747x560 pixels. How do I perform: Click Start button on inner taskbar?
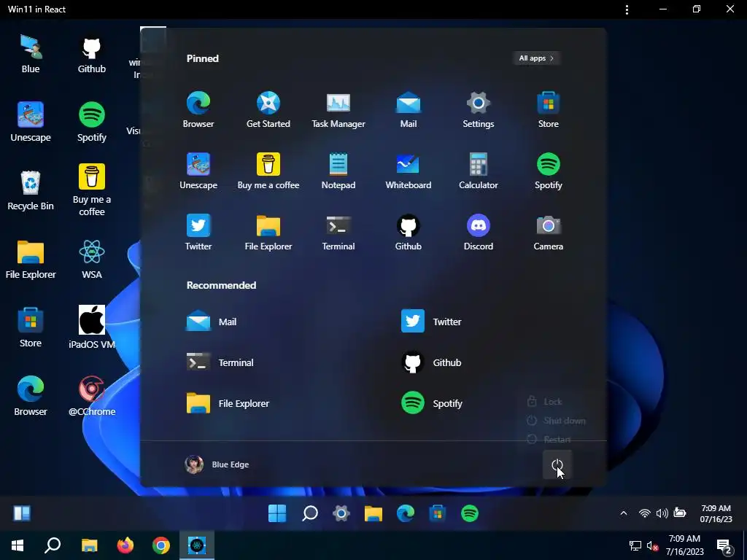point(277,513)
